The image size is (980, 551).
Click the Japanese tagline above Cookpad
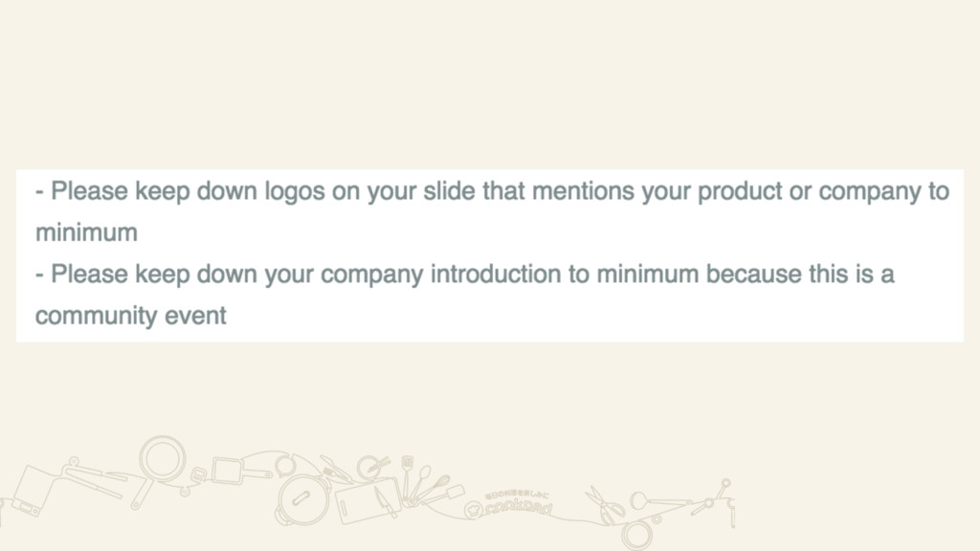(515, 495)
